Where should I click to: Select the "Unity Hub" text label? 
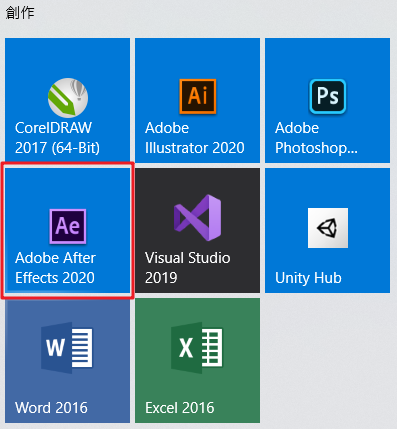308,278
